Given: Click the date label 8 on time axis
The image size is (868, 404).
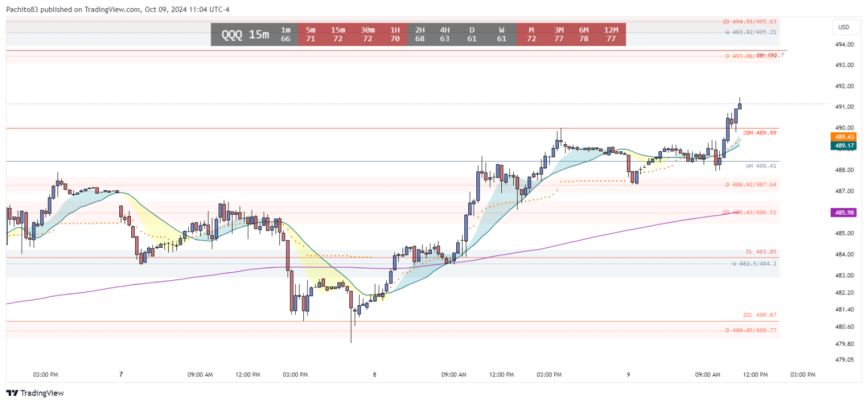Looking at the screenshot, I should [374, 375].
